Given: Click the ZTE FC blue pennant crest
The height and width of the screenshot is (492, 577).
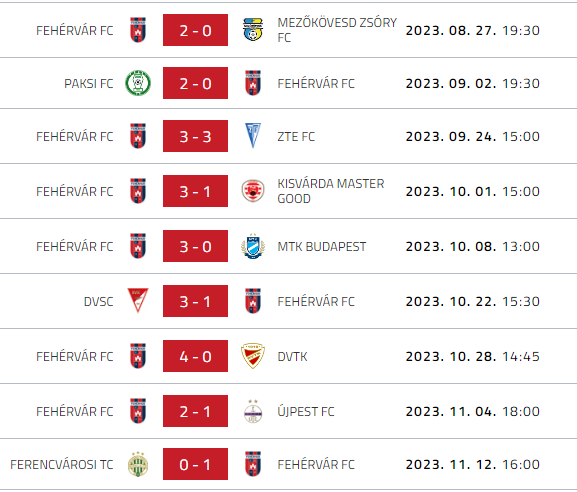Looking at the screenshot, I should tap(253, 135).
